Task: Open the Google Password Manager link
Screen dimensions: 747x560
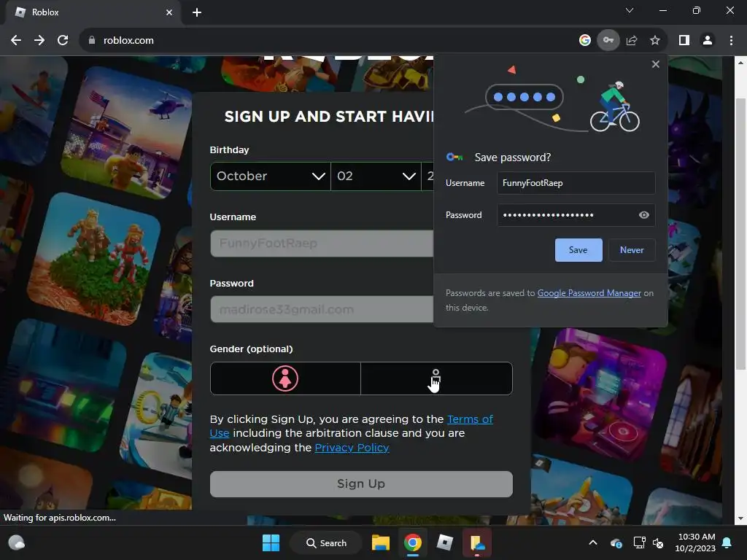Action: [589, 293]
